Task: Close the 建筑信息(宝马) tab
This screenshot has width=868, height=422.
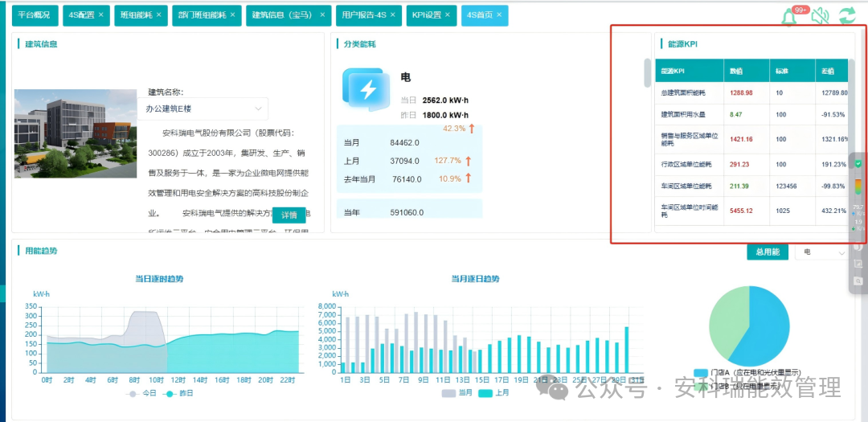Action: coord(322,15)
